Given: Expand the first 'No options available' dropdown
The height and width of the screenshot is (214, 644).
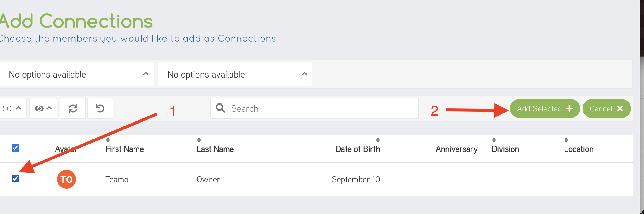Looking at the screenshot, I should 77,74.
